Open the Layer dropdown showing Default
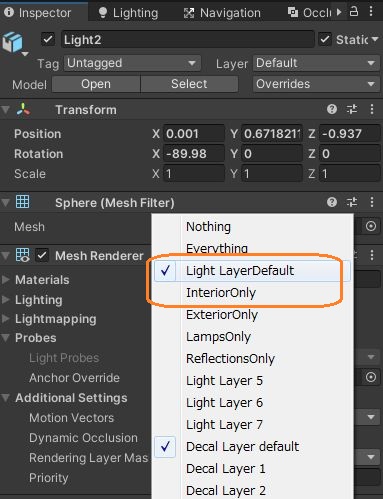The height and width of the screenshot is (499, 383). 316,63
